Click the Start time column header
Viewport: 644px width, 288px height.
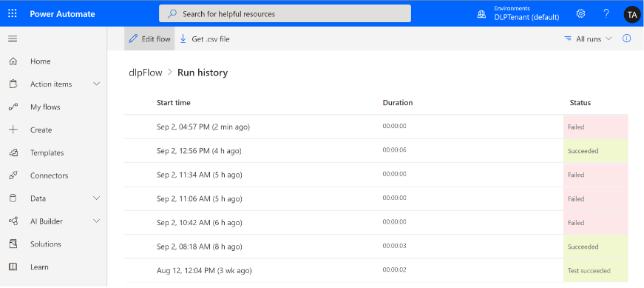point(173,103)
